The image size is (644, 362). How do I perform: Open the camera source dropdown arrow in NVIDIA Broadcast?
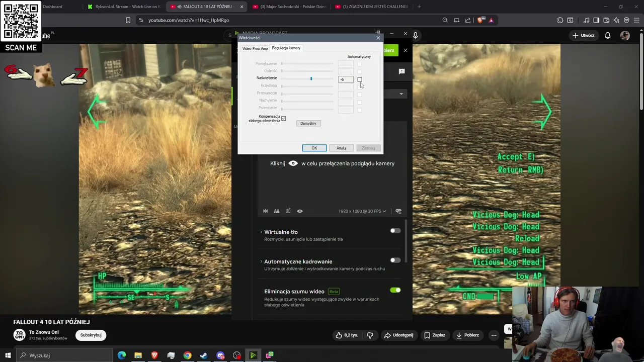(x=401, y=94)
